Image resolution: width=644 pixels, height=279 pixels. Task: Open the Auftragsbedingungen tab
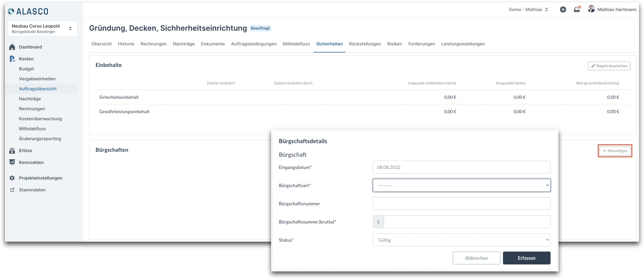(x=253, y=44)
